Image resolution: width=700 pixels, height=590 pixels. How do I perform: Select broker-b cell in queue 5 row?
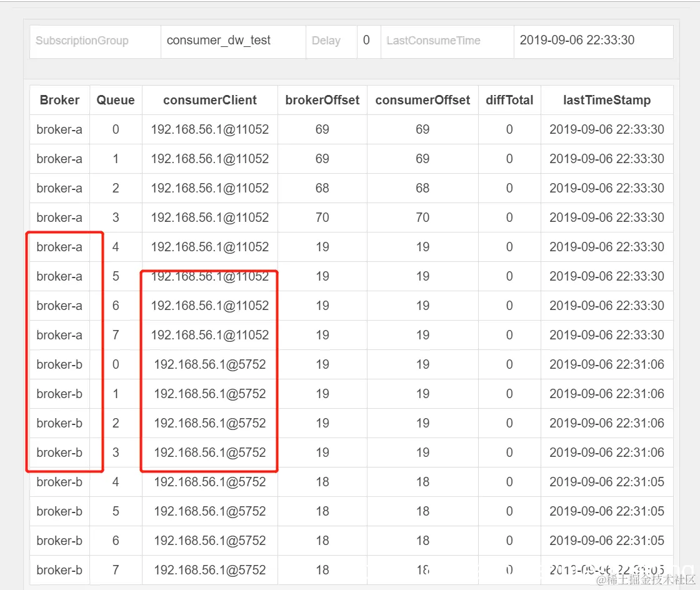tap(59, 511)
